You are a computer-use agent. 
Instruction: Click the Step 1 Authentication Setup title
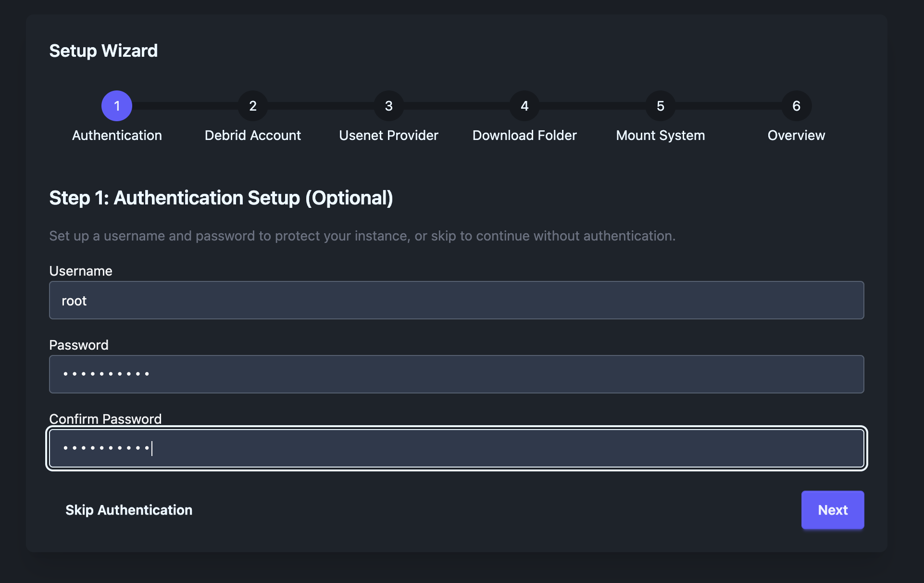221,198
